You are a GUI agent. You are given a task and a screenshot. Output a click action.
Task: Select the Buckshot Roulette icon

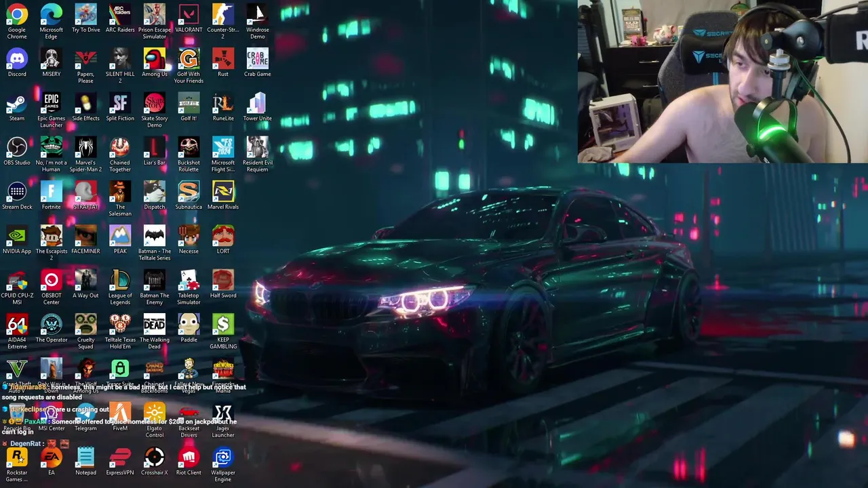(189, 147)
